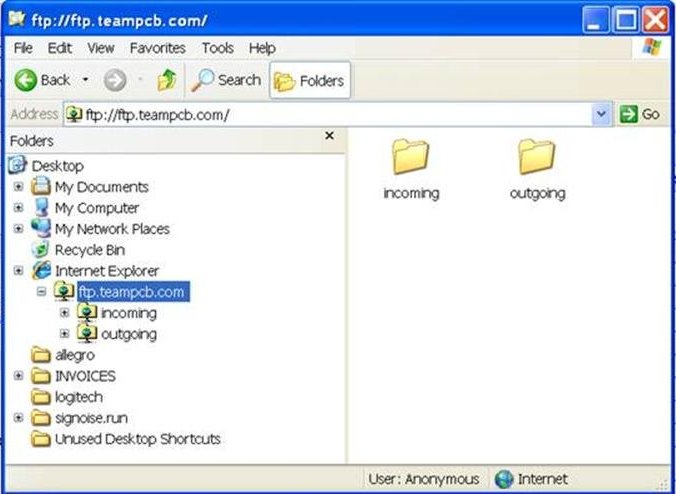Select INVOICES folder label

click(x=85, y=376)
